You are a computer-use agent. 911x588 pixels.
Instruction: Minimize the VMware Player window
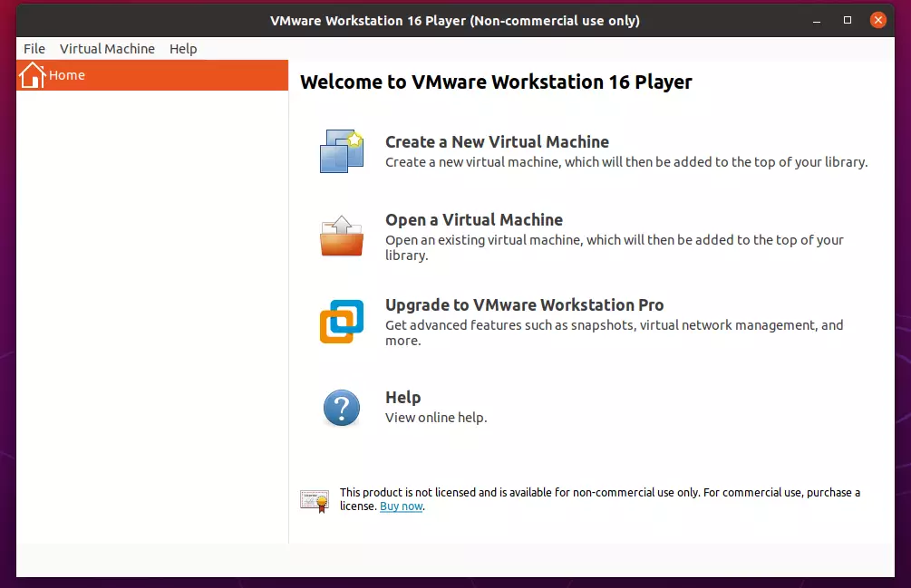(817, 20)
